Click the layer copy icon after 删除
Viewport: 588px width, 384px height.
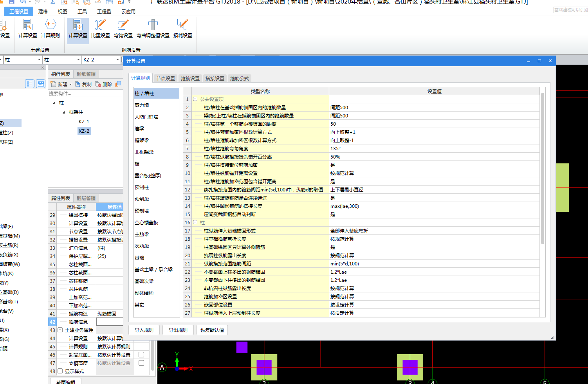tap(118, 84)
